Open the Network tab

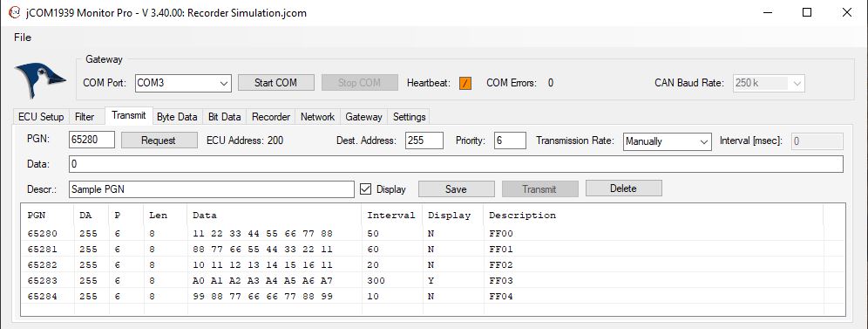point(317,117)
